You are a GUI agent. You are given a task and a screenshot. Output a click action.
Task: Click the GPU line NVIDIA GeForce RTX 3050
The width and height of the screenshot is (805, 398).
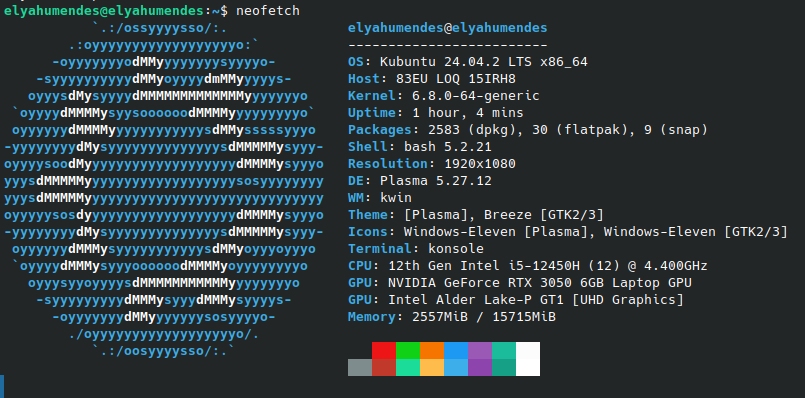coord(520,283)
